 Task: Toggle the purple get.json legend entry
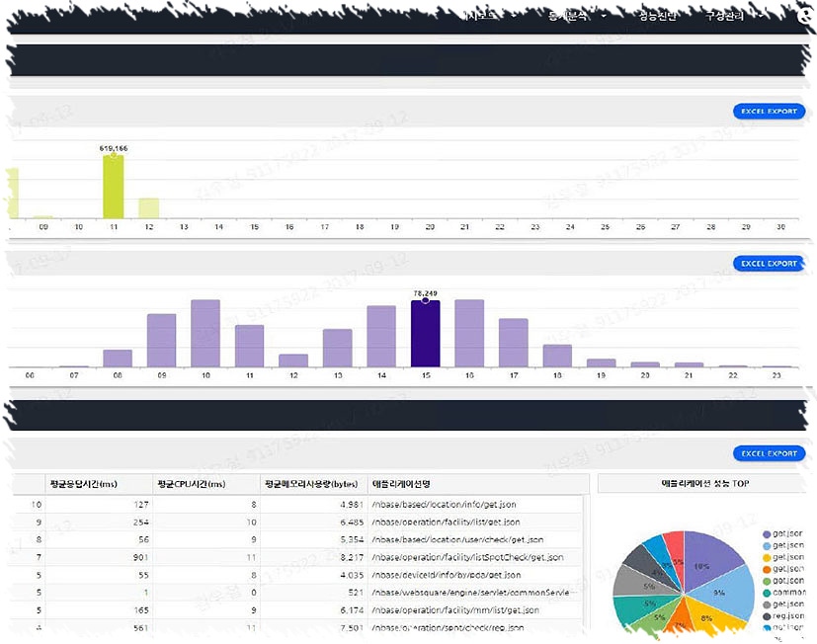click(782, 534)
